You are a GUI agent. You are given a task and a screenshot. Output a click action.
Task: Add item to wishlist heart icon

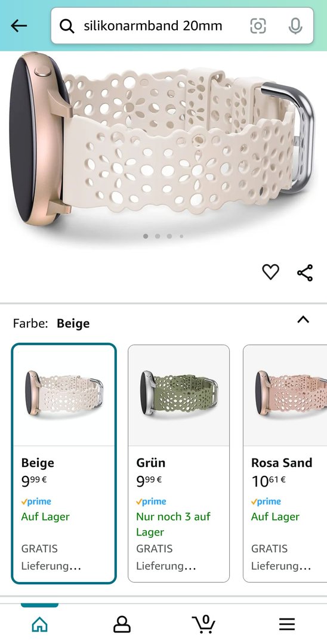(271, 272)
